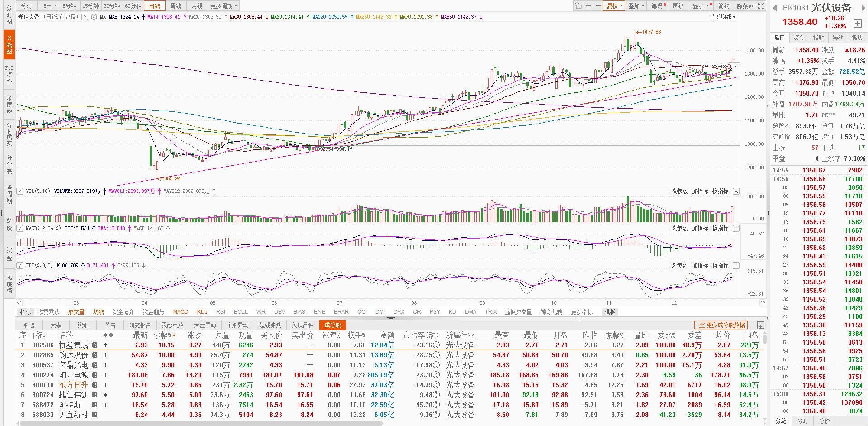
Task: Open the 设置均线 dropdown
Action: [x=722, y=17]
